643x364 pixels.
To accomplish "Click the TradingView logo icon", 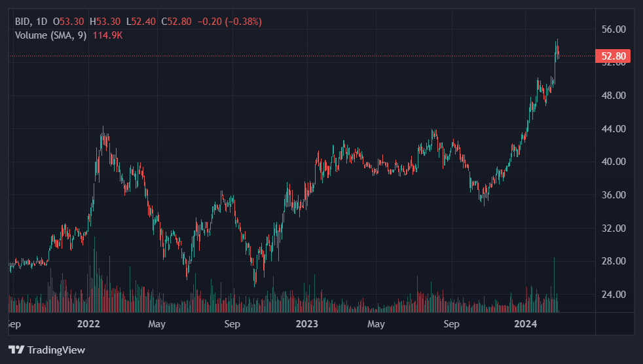I will [16, 350].
